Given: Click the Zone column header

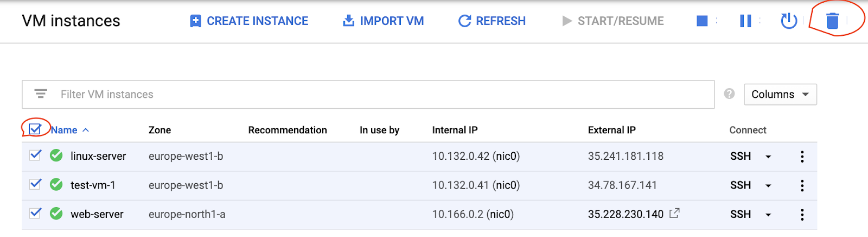Looking at the screenshot, I should coord(159,130).
